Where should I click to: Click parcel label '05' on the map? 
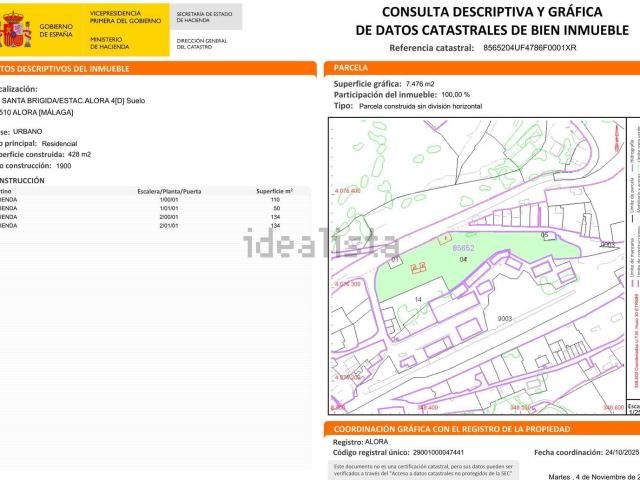[544, 235]
